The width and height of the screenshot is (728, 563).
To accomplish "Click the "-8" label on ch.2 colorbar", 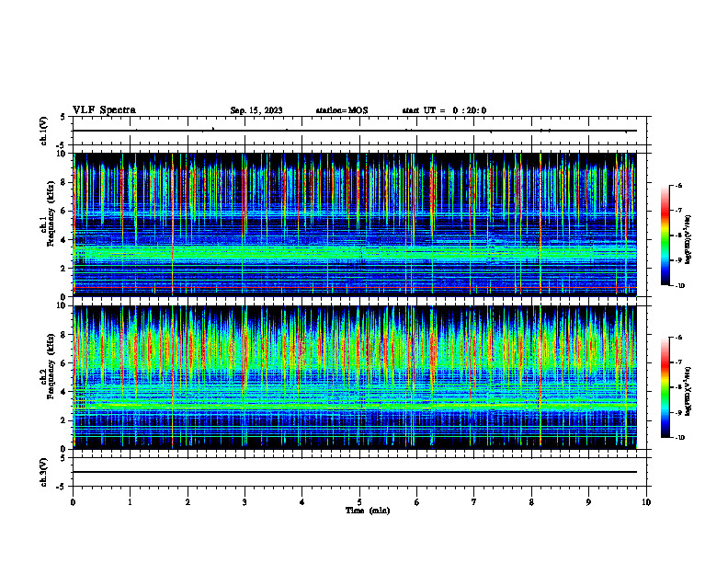I will coord(678,387).
